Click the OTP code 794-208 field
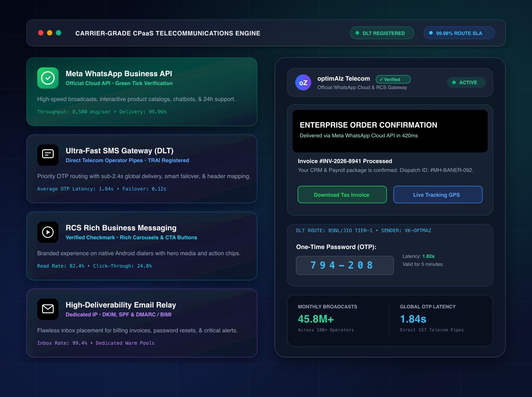The image size is (532, 397). tap(345, 265)
